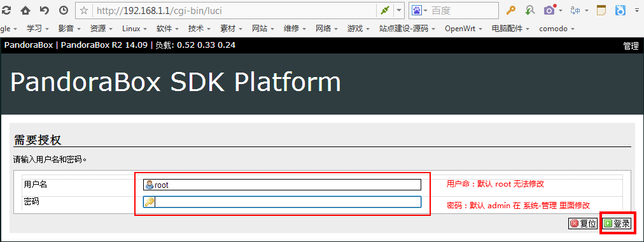Open the toolbar overflow menu at far right
This screenshot has height=242, width=644.
[x=638, y=10]
